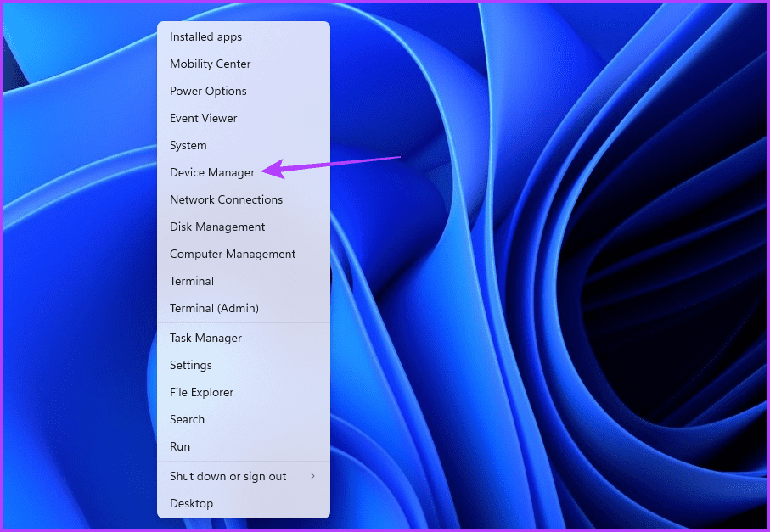
Task: Open Installed apps from the menu
Action: click(205, 37)
